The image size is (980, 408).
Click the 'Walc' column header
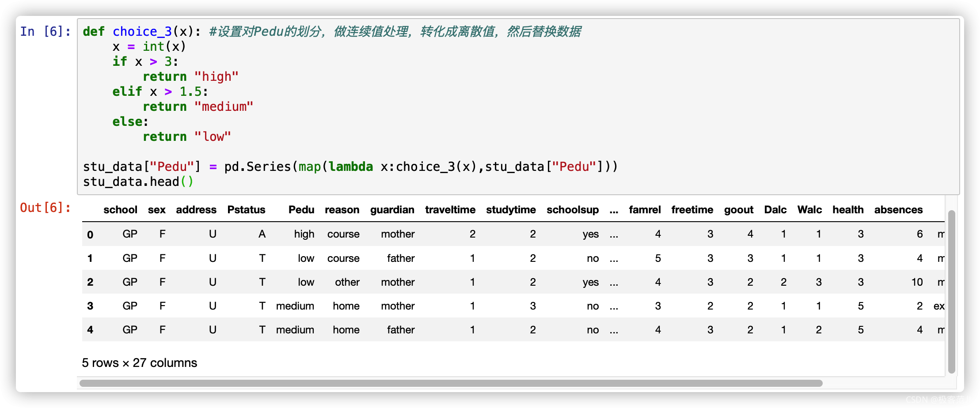coord(809,210)
